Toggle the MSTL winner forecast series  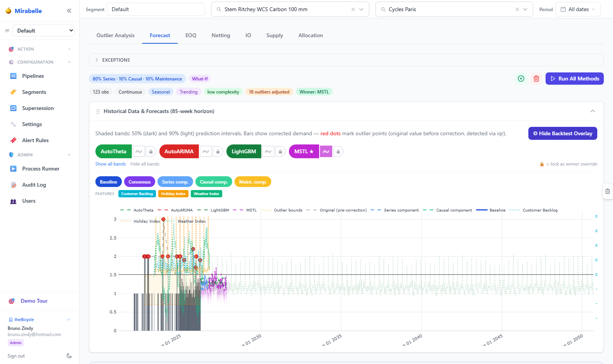pos(304,151)
